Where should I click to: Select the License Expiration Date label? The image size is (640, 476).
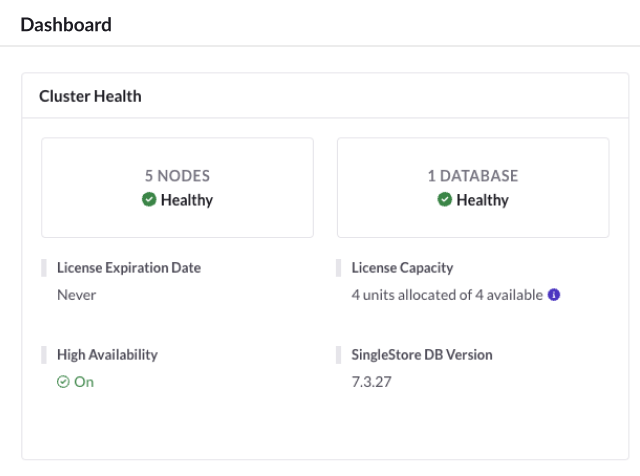point(129,268)
